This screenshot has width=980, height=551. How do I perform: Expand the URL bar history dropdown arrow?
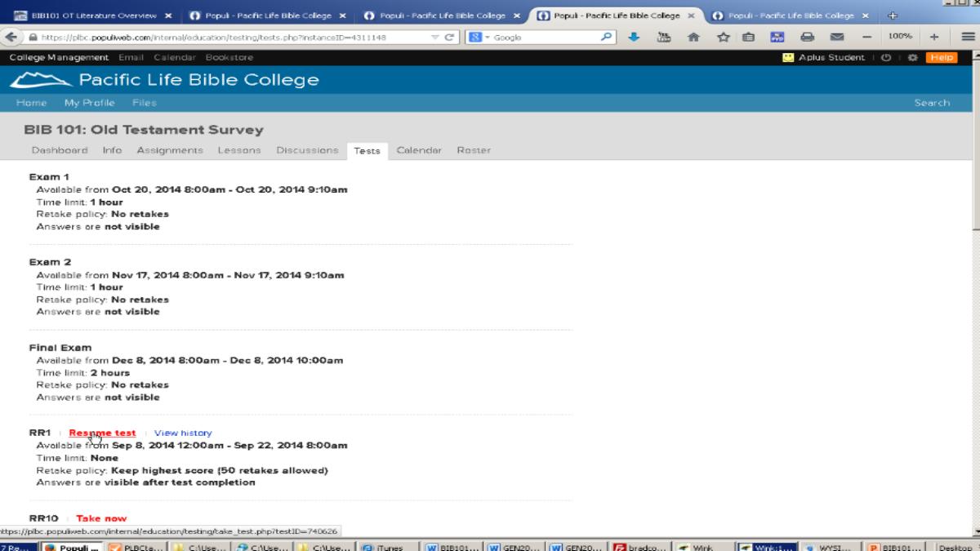(x=436, y=37)
